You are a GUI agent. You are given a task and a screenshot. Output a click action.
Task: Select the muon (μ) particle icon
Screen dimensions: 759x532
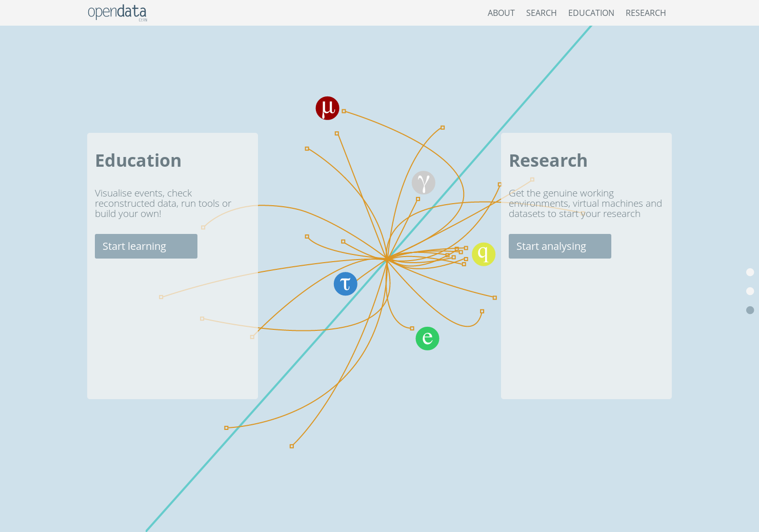(327, 108)
